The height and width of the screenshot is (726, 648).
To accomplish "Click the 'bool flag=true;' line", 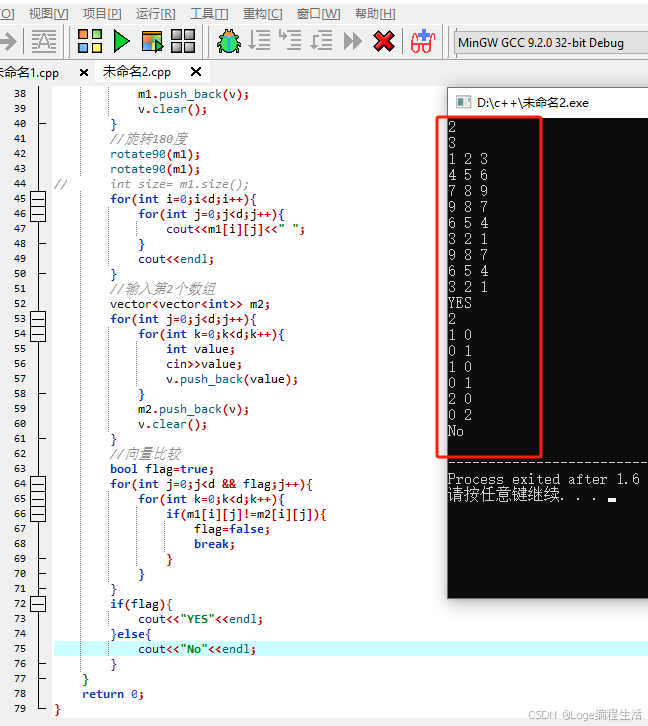I will (162, 469).
